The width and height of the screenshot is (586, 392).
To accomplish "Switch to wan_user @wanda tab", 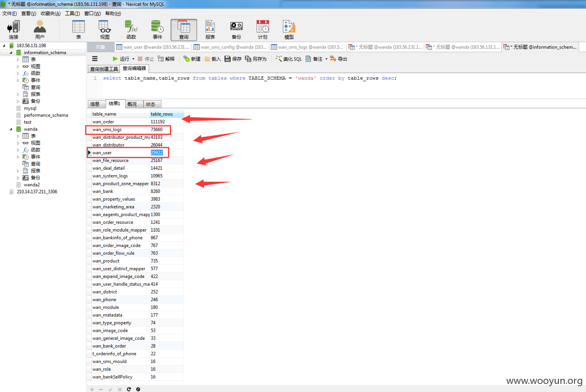I will [x=153, y=47].
